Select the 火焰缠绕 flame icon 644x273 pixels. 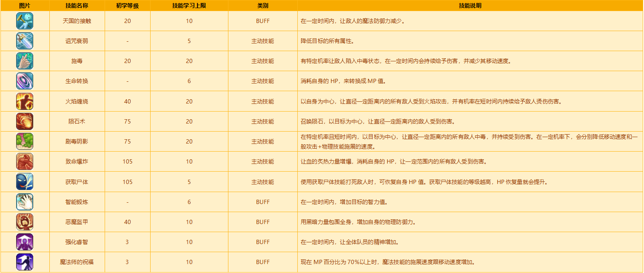[x=25, y=101]
